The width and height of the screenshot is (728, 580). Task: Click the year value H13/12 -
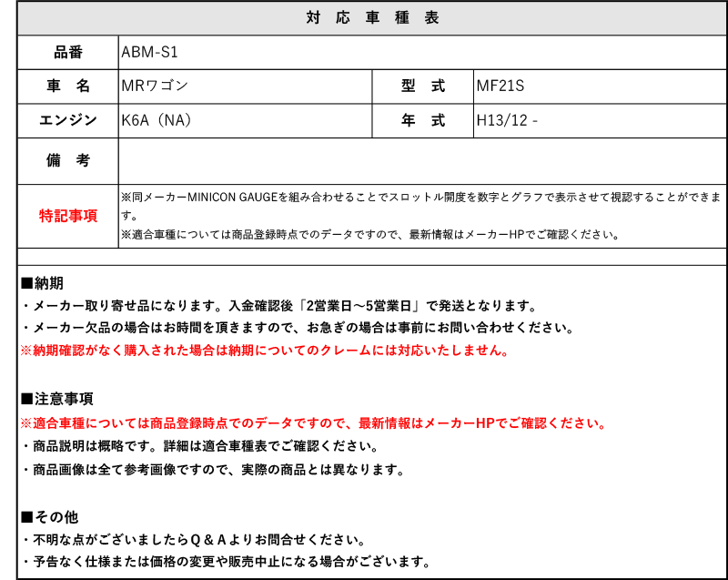tap(507, 121)
